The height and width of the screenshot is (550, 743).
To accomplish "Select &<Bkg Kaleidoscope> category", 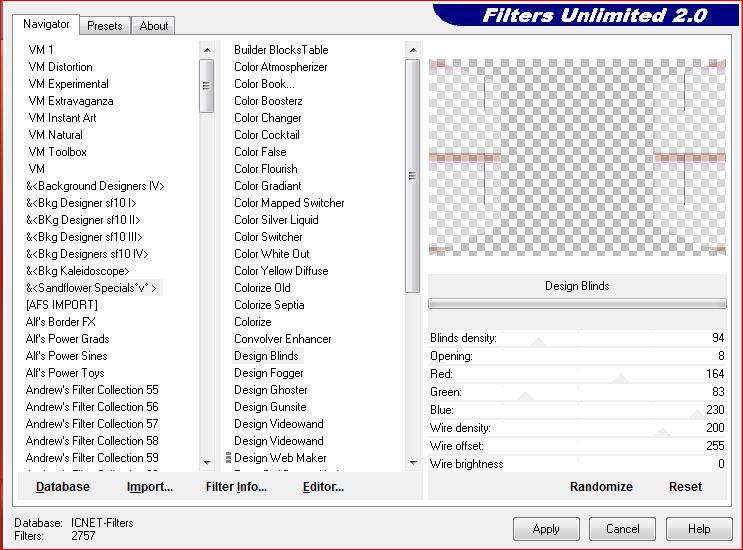I will tap(78, 271).
